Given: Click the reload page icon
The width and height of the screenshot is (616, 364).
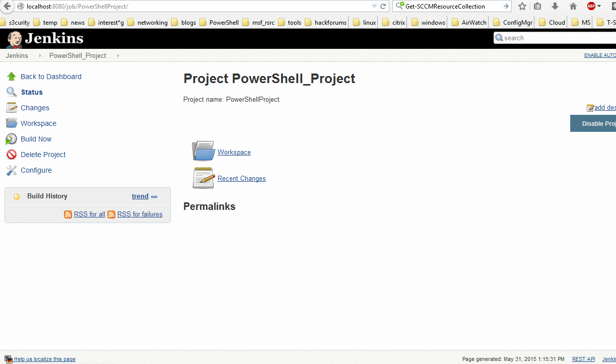Looking at the screenshot, I should (383, 6).
